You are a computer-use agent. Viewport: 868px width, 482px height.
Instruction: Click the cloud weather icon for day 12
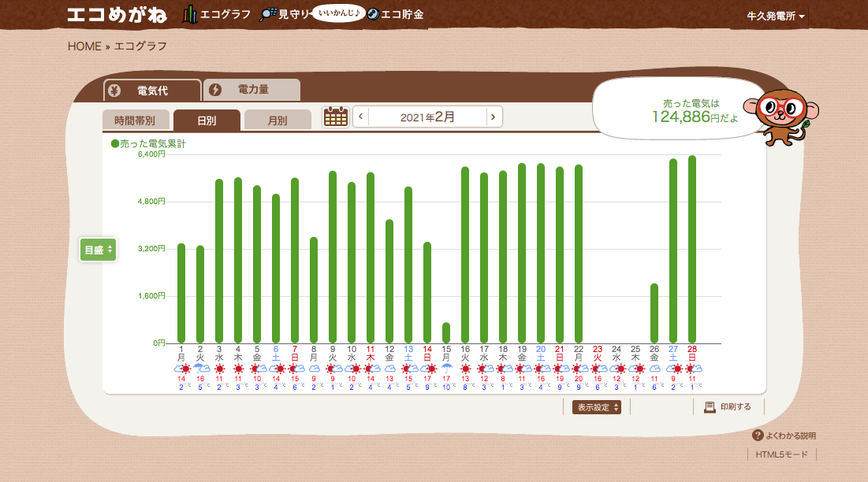click(389, 369)
